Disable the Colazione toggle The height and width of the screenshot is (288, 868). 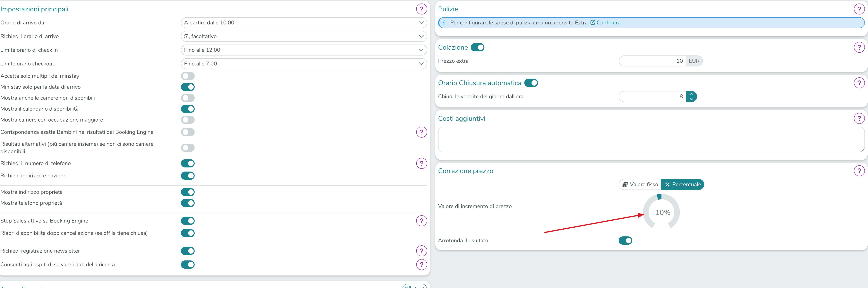pos(477,47)
